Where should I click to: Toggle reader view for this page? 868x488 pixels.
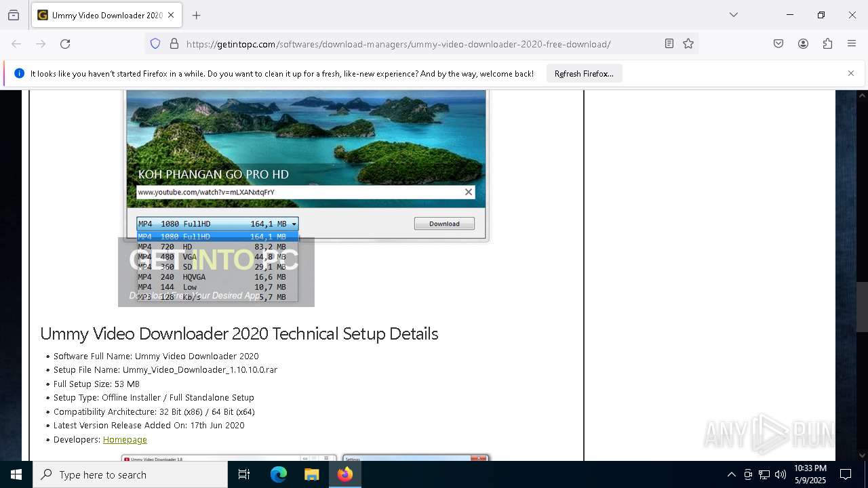669,44
